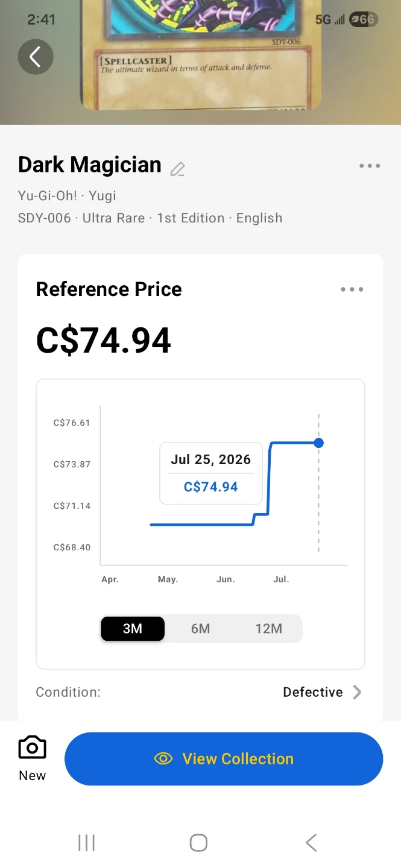The width and height of the screenshot is (401, 868).
Task: Tap the Jul 25, 2026 price tooltip
Action: click(210, 473)
